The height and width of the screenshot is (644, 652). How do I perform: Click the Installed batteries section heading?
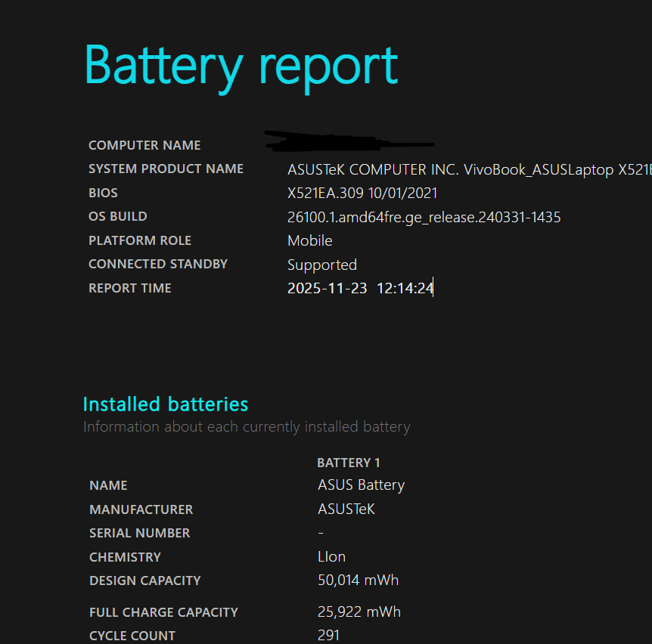pos(165,404)
